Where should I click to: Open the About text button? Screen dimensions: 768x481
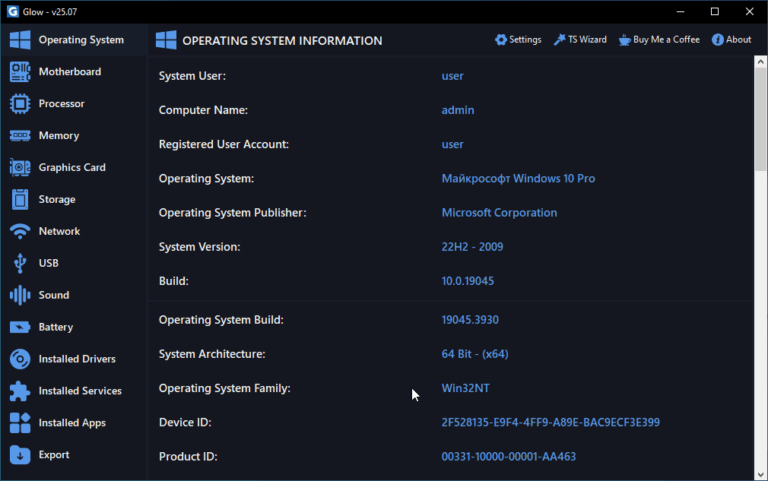pyautogui.click(x=738, y=40)
